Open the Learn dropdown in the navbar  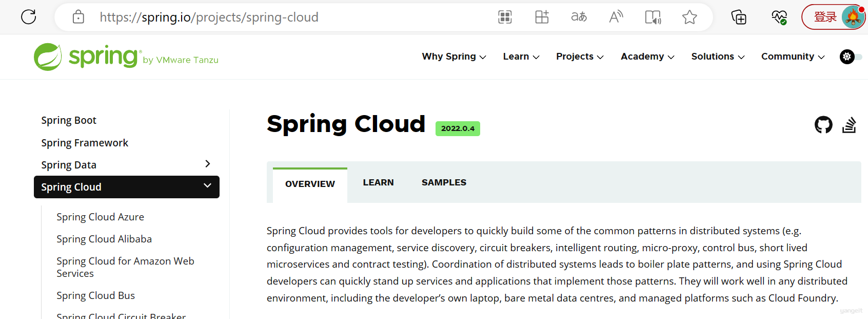(x=521, y=57)
